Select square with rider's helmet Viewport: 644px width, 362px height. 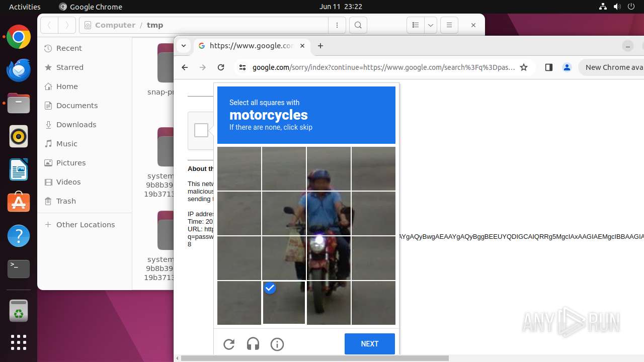[329, 168]
